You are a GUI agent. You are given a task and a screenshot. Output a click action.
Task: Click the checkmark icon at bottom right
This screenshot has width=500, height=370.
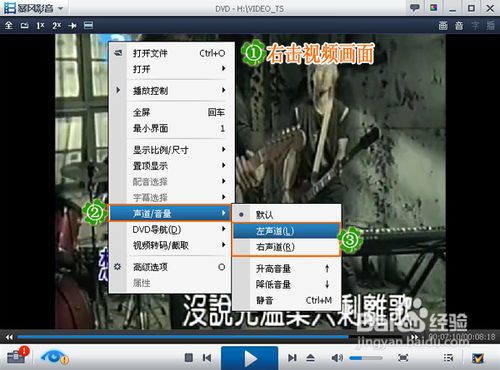[x=478, y=358]
